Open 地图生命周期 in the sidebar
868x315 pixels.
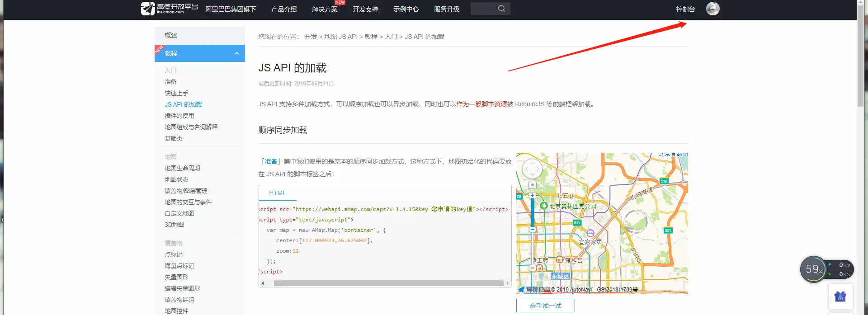coord(182,168)
